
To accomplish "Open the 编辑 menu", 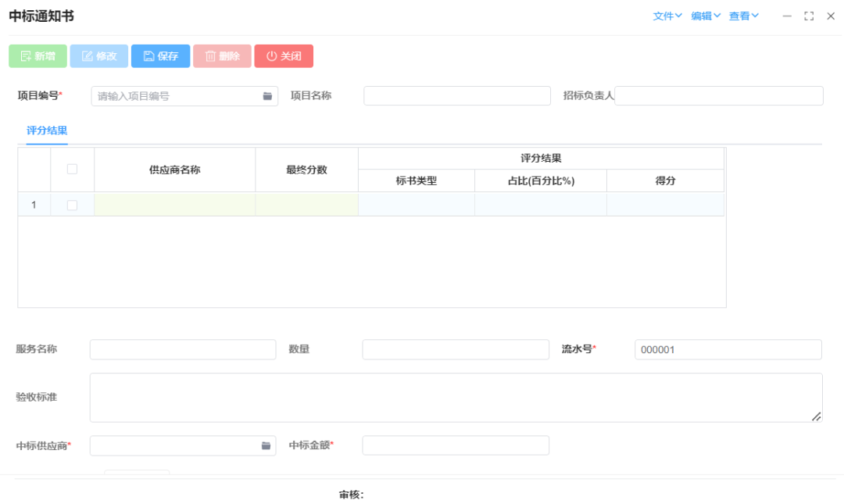I will 706,16.
